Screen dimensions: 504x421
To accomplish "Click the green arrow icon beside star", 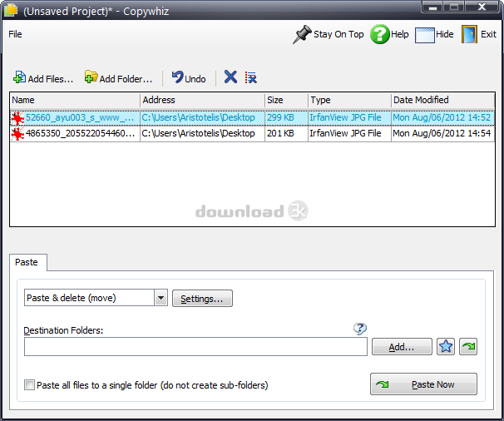I will coord(468,347).
